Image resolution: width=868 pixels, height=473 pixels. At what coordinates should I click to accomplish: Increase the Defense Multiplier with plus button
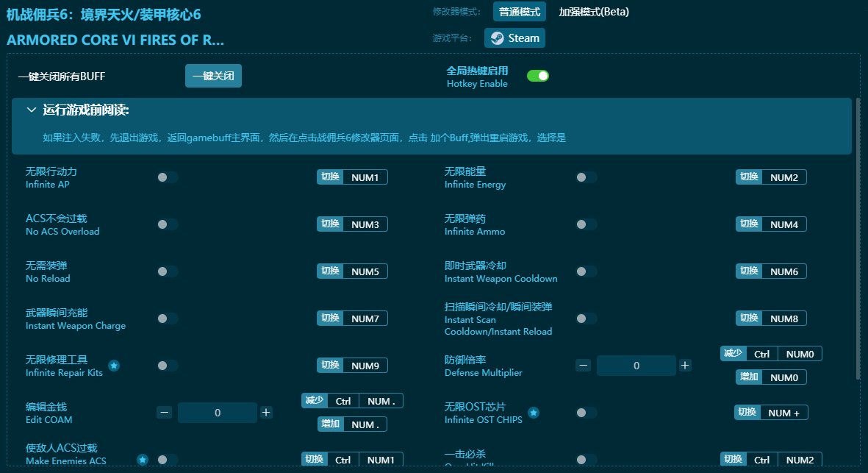(684, 366)
